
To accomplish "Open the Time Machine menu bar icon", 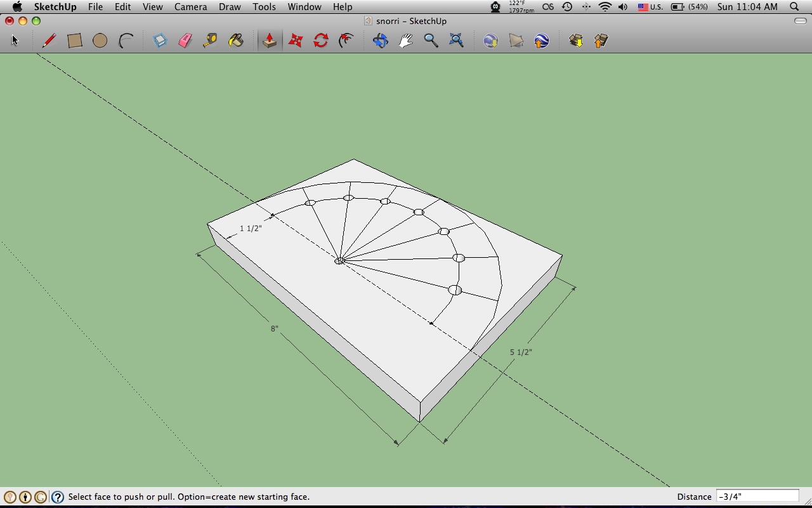I will [567, 7].
